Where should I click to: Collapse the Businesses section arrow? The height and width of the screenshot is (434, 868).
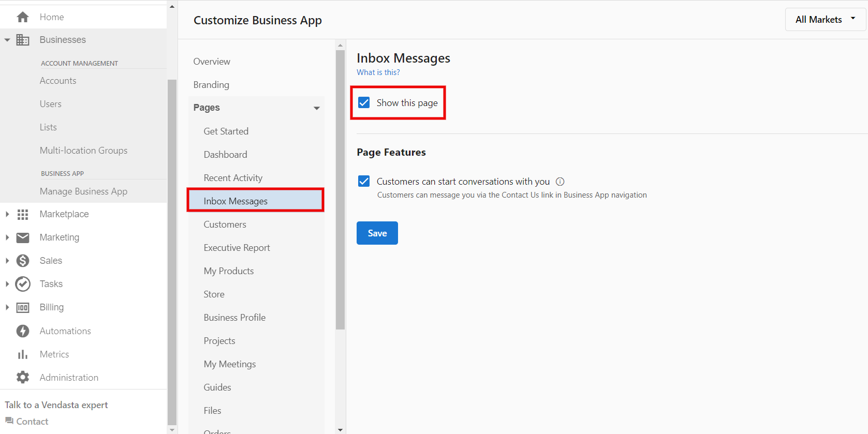(7, 40)
